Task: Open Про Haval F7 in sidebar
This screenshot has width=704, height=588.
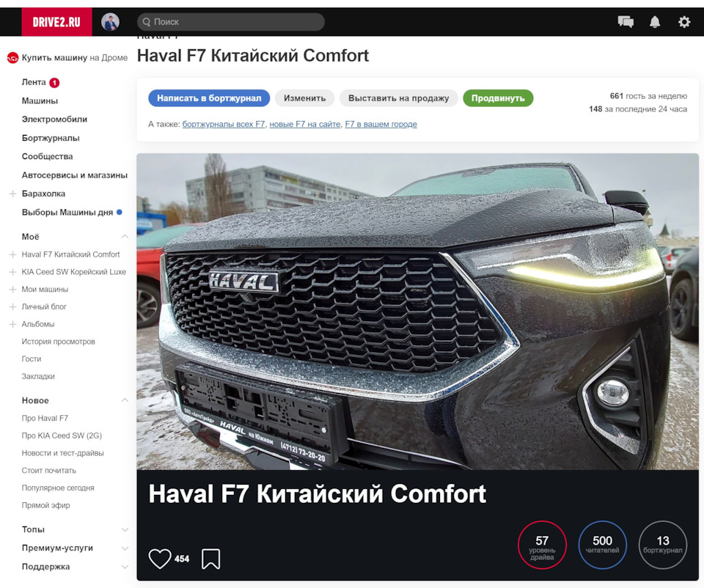Action: 45,419
